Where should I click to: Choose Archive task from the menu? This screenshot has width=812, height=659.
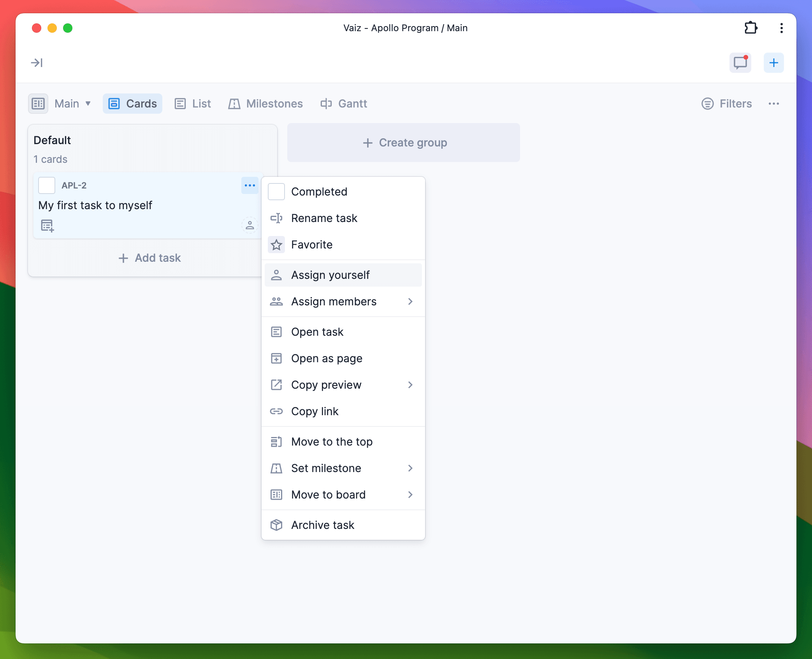pyautogui.click(x=323, y=525)
